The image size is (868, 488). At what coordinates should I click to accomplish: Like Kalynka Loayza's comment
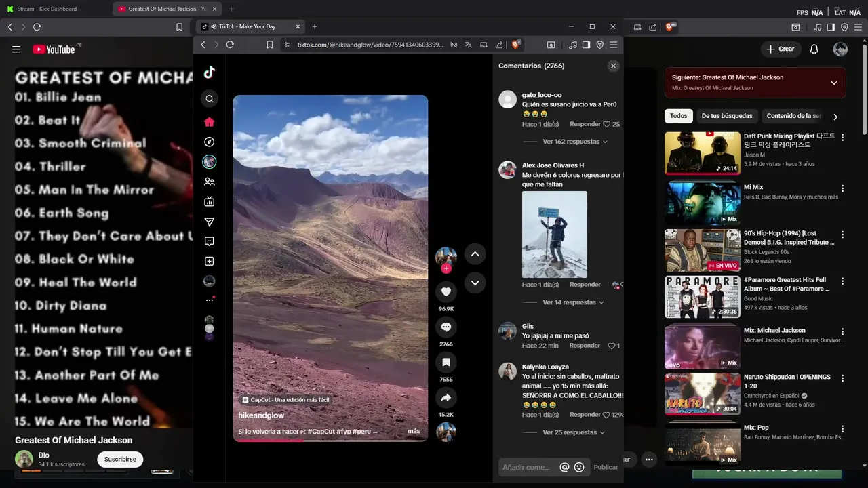coord(607,415)
